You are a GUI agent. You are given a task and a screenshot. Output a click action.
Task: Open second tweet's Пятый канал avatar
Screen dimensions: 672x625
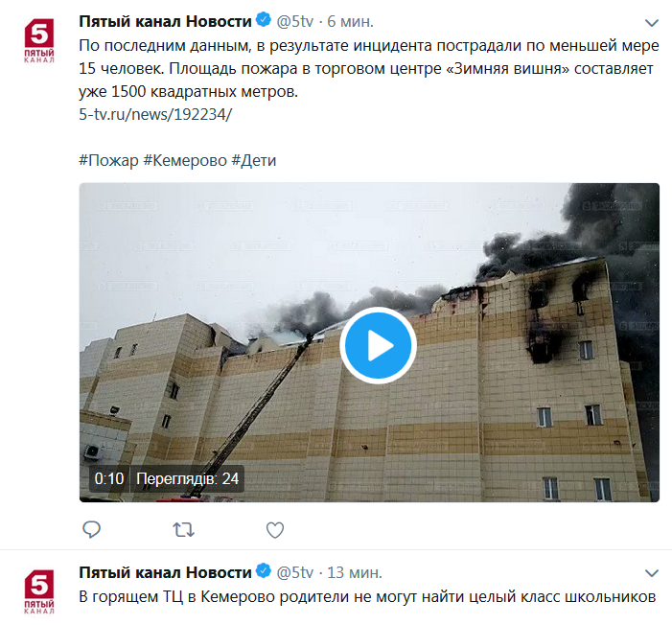[39, 591]
